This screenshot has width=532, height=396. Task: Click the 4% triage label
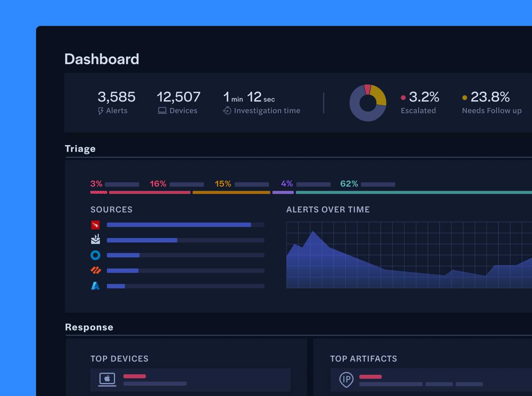click(x=287, y=184)
